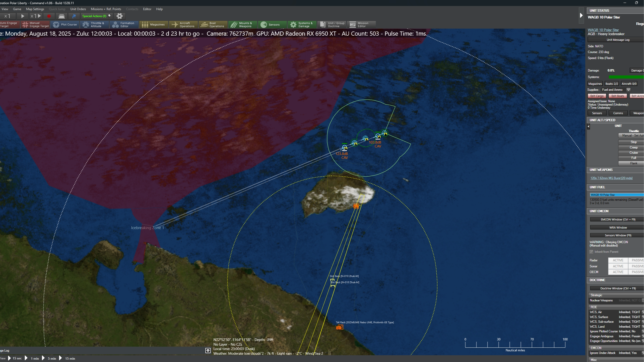The height and width of the screenshot is (362, 644).
Task: Click the Magazines toolbar button
Action: pyautogui.click(x=154, y=24)
